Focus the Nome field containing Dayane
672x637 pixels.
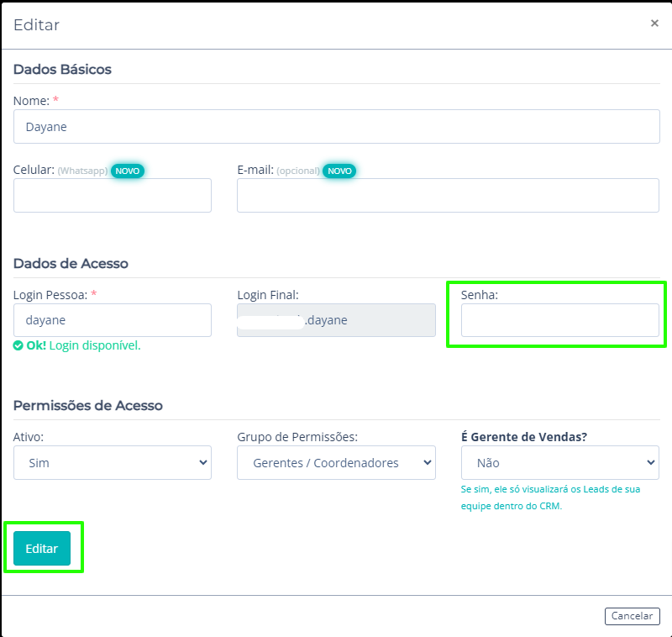tap(336, 127)
